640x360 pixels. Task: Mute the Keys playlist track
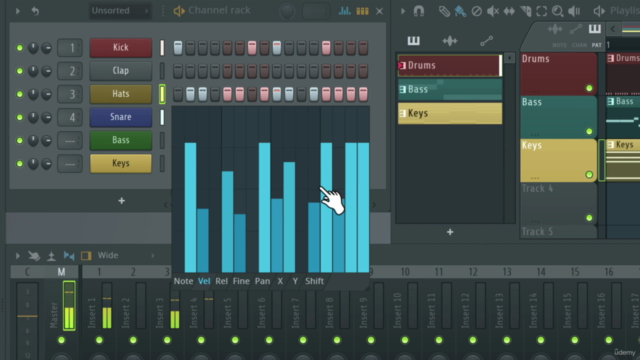pos(589,175)
